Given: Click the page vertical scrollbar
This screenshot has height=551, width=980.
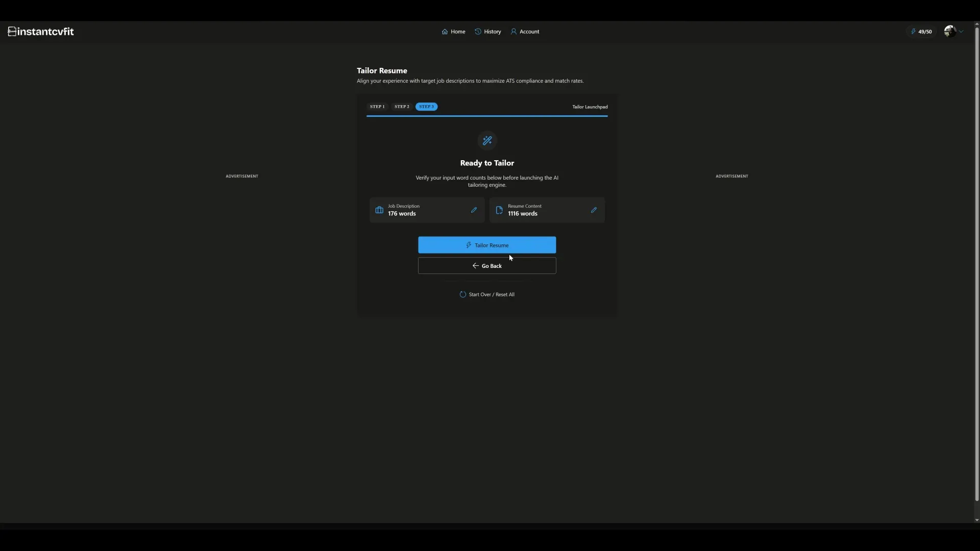Looking at the screenshot, I should (976, 264).
